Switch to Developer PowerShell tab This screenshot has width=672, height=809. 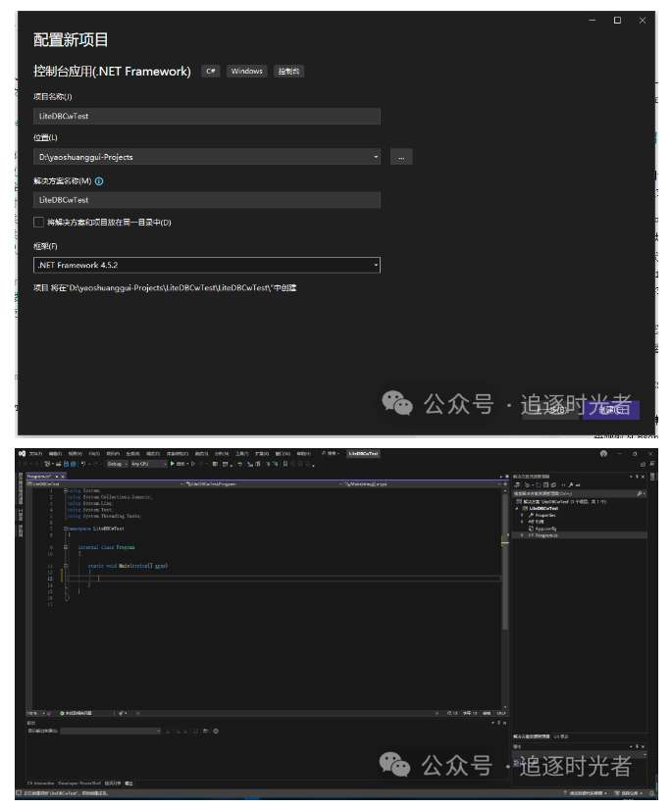[x=79, y=784]
